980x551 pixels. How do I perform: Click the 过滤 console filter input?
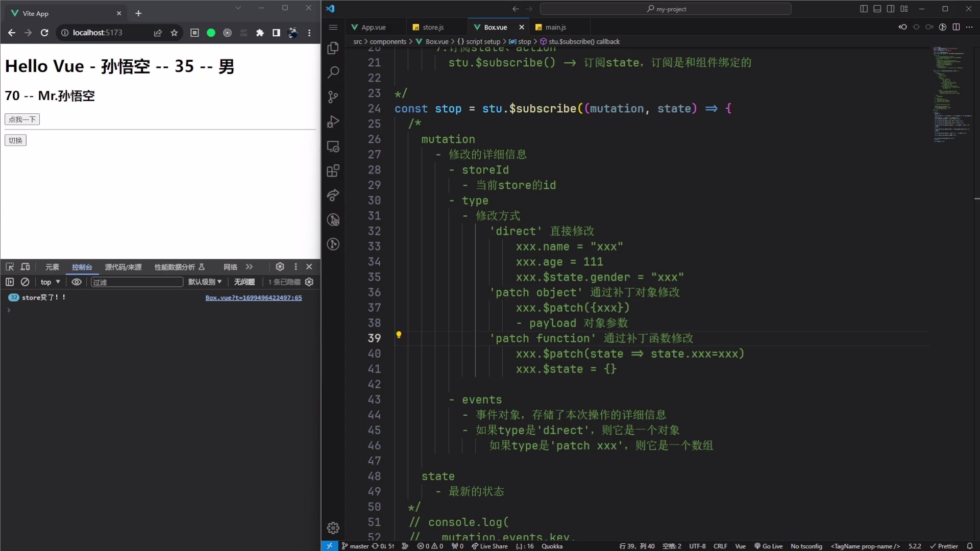pyautogui.click(x=136, y=282)
